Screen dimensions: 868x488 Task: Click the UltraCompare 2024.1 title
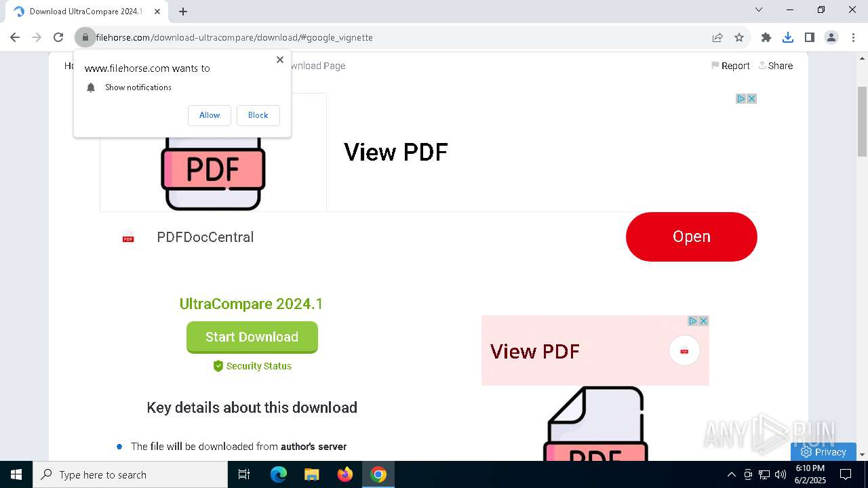(252, 304)
